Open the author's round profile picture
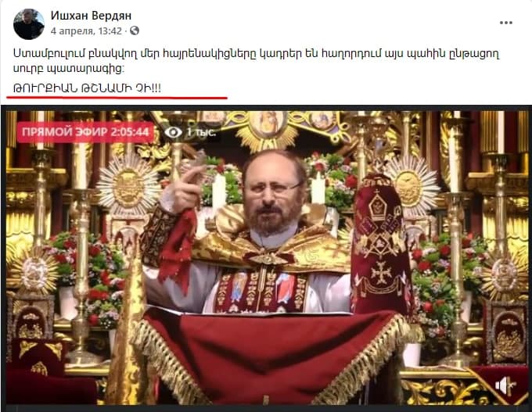532x412 pixels. point(28,24)
